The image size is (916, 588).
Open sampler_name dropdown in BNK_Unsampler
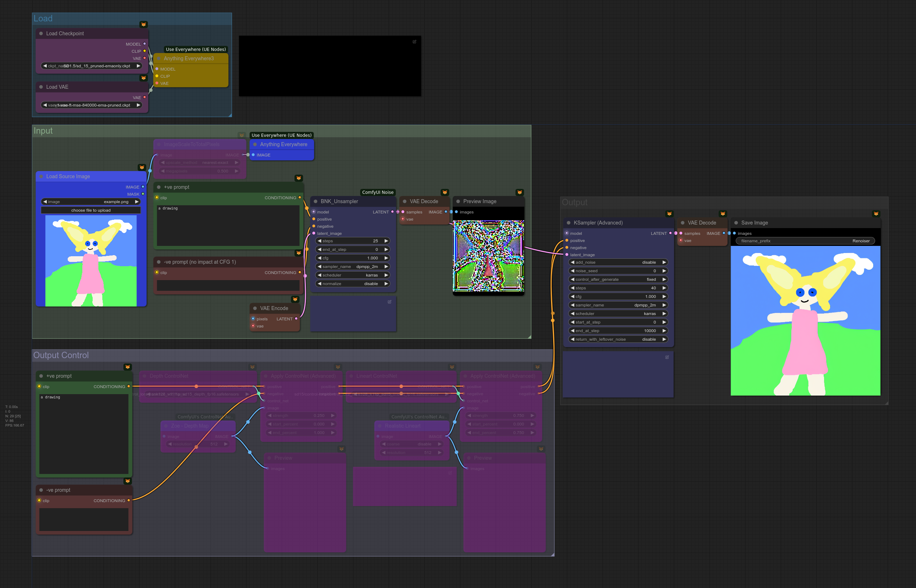(x=352, y=267)
